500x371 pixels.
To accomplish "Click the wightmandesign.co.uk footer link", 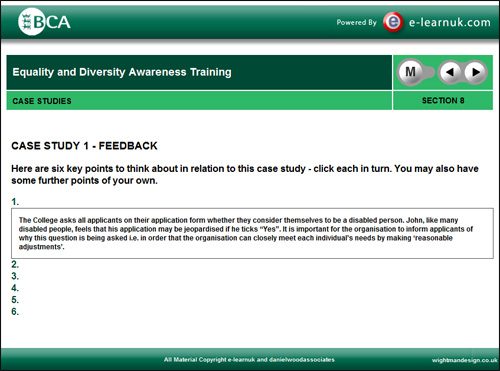I will point(465,360).
